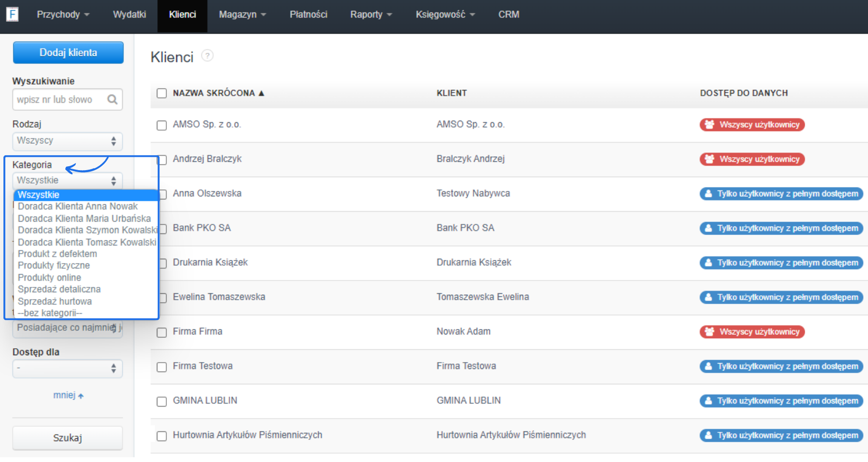This screenshot has width=868, height=462.
Task: Tick the select-all checkbox in table header
Action: [x=162, y=93]
